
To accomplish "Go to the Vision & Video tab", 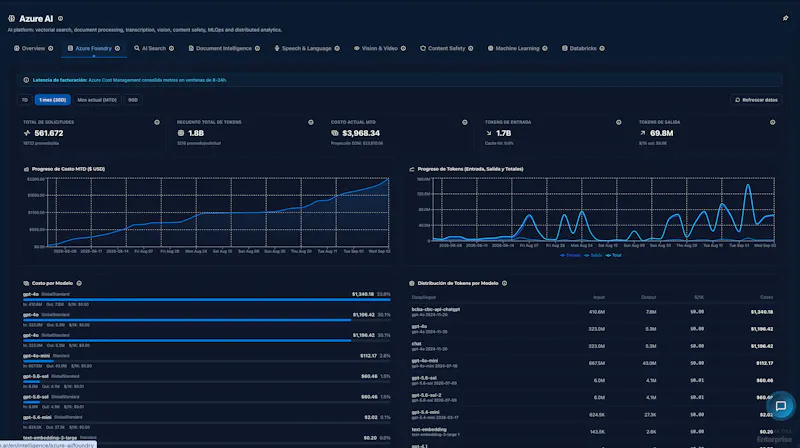I will click(379, 48).
